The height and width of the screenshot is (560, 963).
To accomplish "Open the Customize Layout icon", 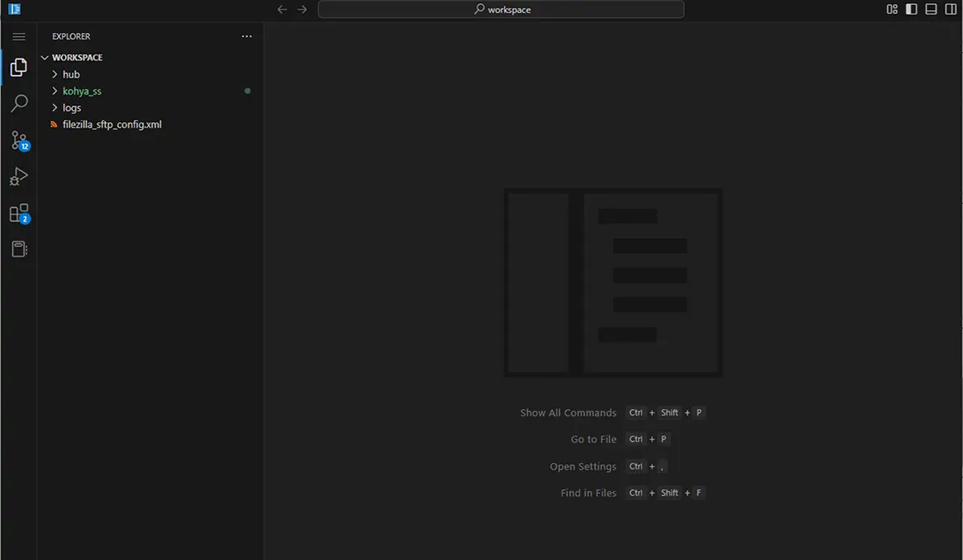I will [892, 10].
